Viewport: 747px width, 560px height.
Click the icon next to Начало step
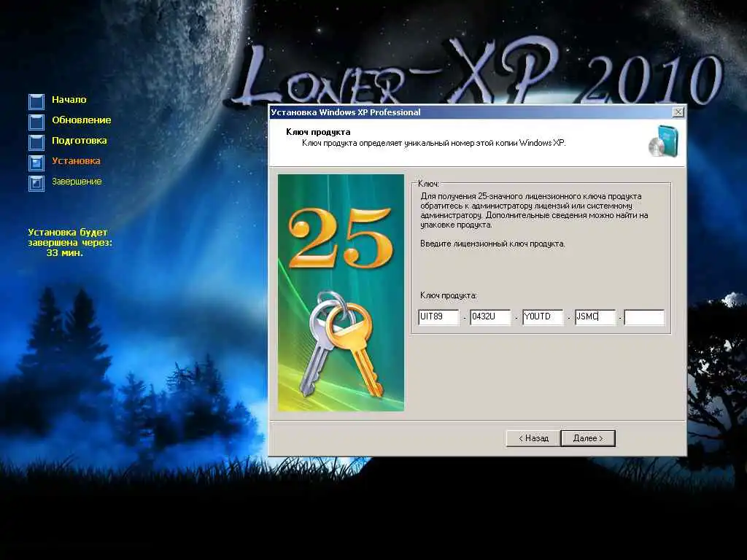(x=36, y=101)
